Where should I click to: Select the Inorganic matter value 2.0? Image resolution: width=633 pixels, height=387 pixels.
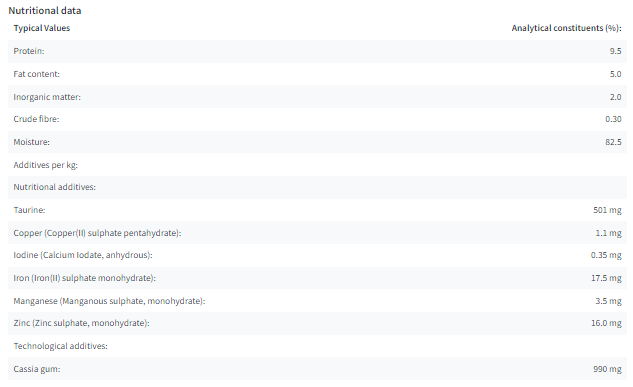(615, 97)
